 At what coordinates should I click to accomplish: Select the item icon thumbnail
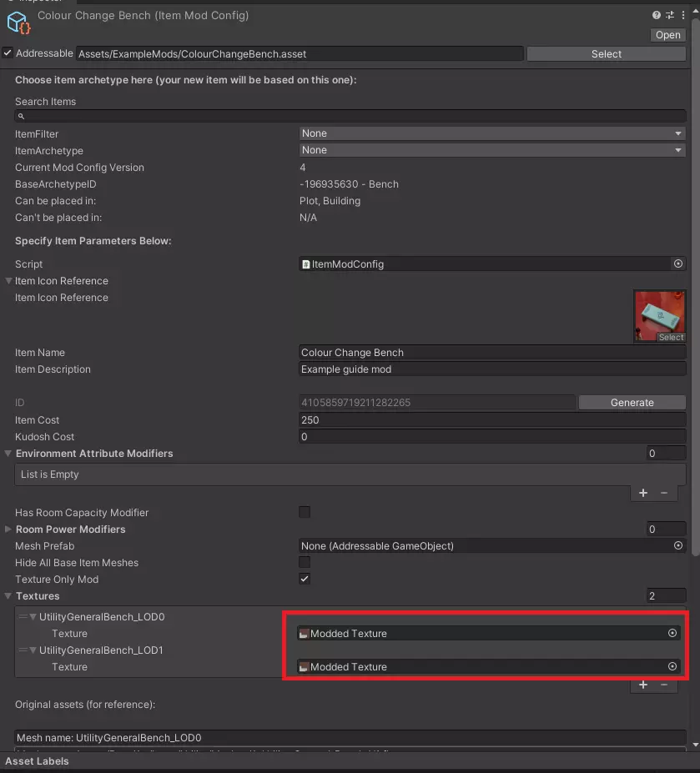[659, 315]
